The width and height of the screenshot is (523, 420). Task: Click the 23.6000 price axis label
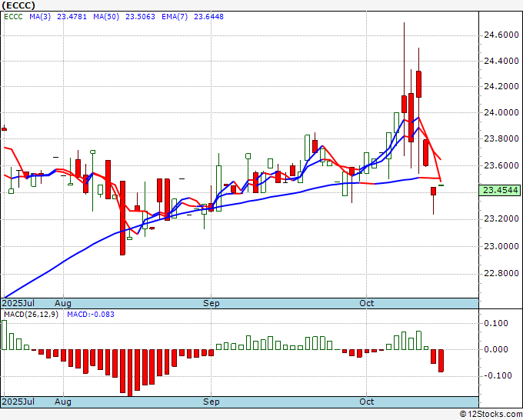pyautogui.click(x=501, y=165)
